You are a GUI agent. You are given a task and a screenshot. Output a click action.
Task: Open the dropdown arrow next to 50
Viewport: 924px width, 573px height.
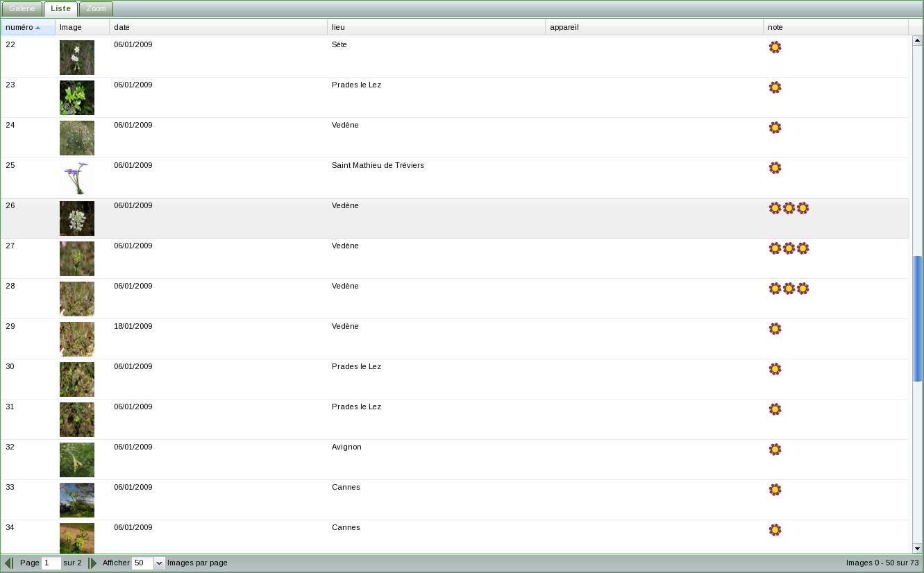[158, 563]
